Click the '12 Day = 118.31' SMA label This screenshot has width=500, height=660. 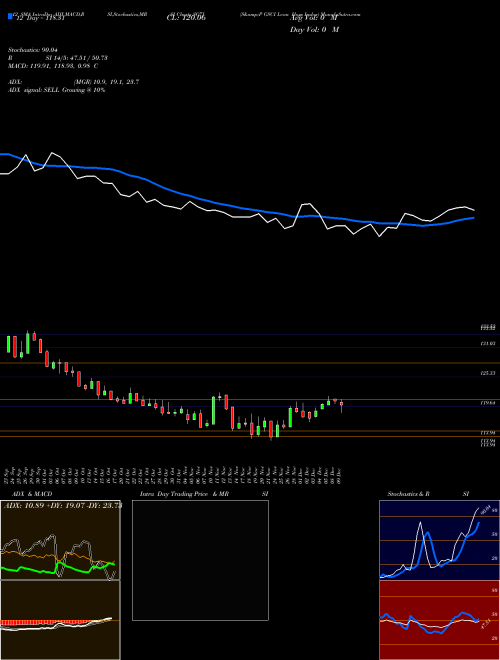pos(39,19)
